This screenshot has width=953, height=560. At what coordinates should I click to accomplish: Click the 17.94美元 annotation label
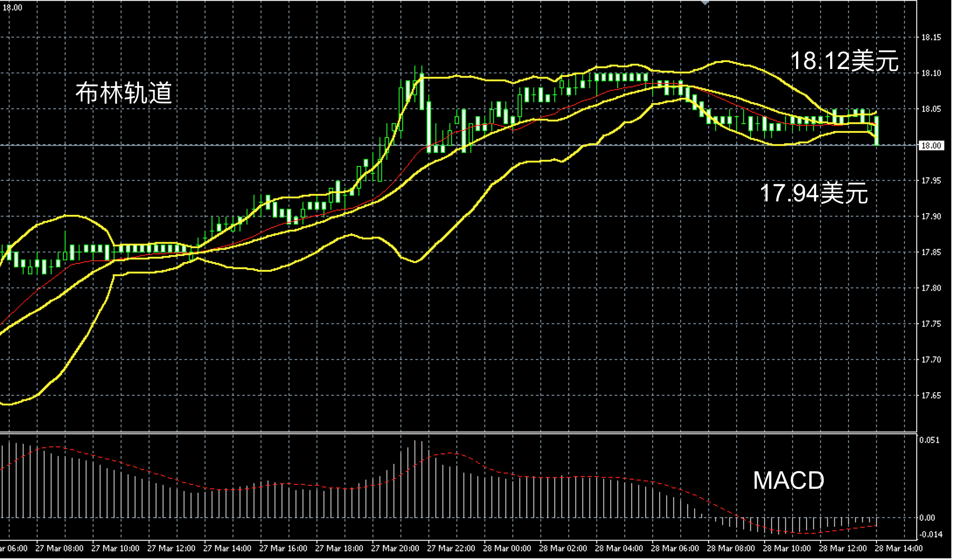click(x=814, y=193)
